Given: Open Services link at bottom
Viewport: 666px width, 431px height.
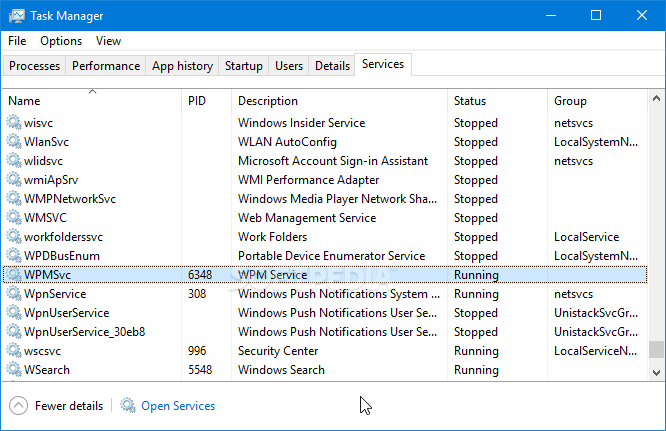Looking at the screenshot, I should tap(178, 406).
